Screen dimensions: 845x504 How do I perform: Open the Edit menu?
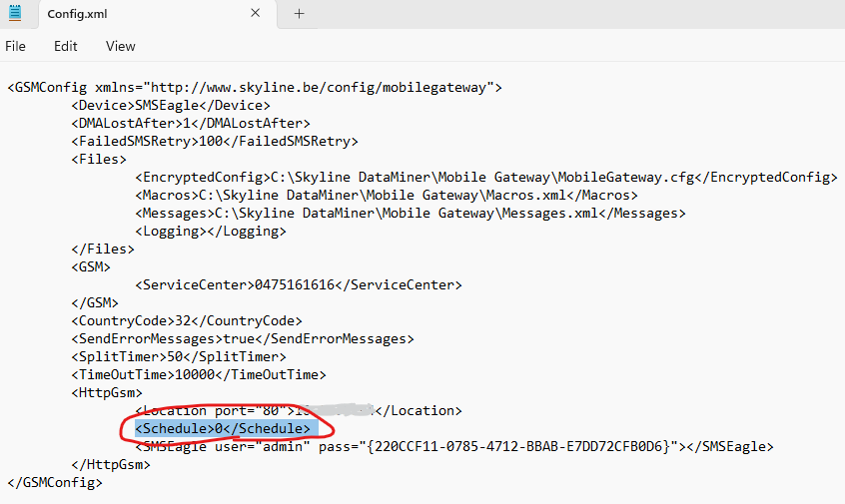pos(66,46)
